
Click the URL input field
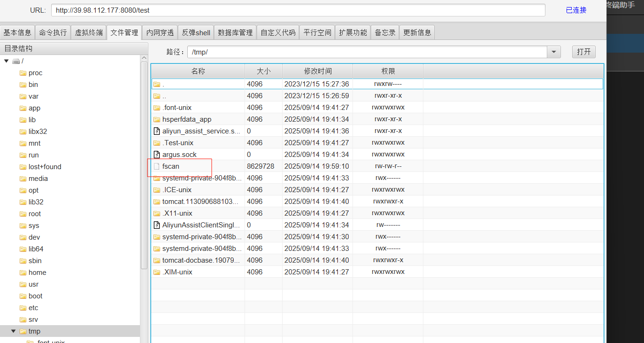[298, 10]
